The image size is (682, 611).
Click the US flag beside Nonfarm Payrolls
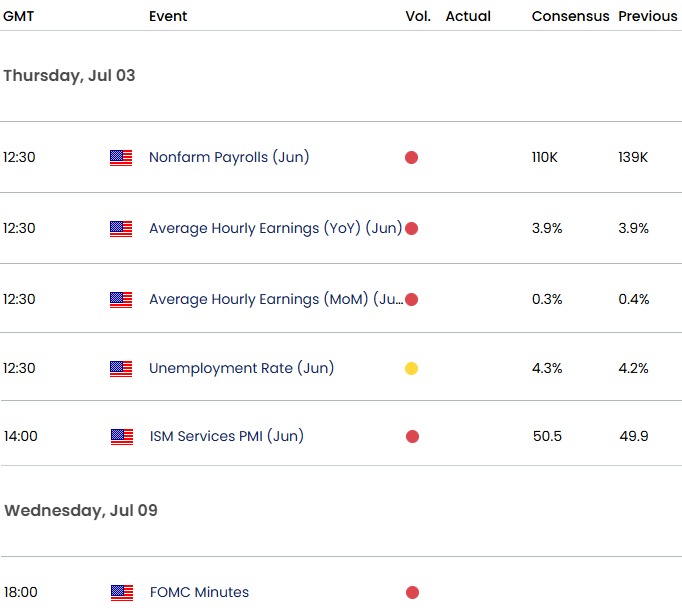pos(121,157)
